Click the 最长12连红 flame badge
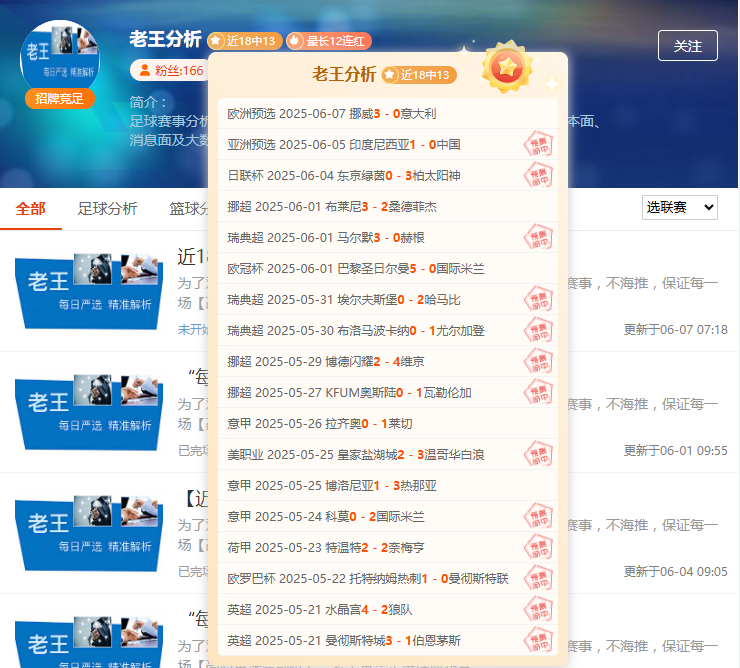Screen dimensions: 740x668 click(x=329, y=41)
